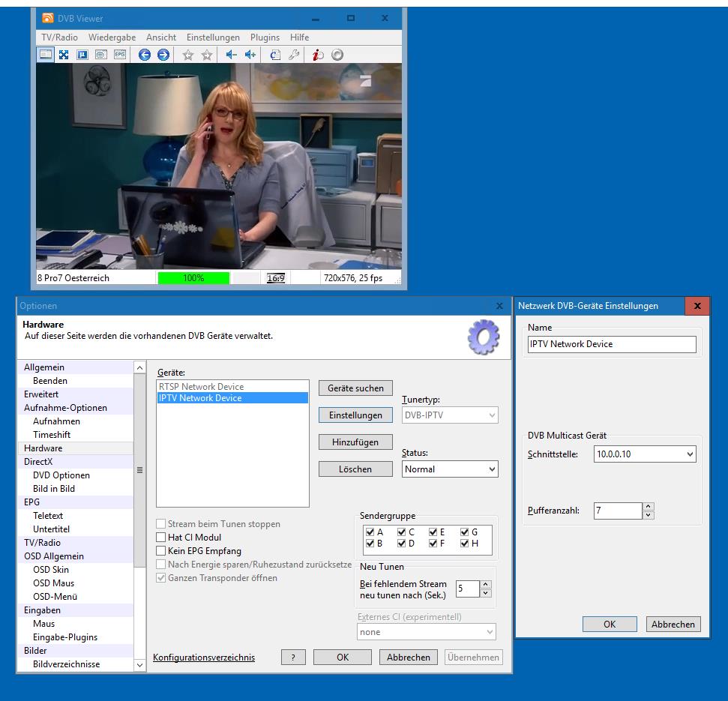The height and width of the screenshot is (701, 728).
Task: Open the Wiedergabe menu
Action: (x=112, y=37)
